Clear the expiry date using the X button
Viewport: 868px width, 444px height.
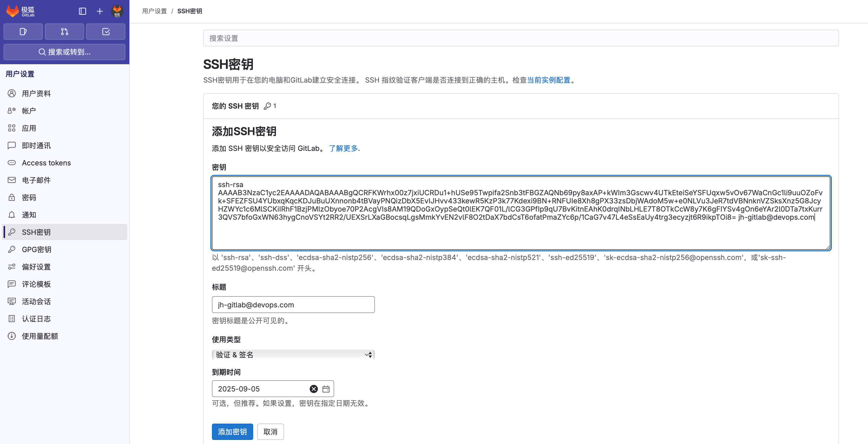tap(313, 389)
